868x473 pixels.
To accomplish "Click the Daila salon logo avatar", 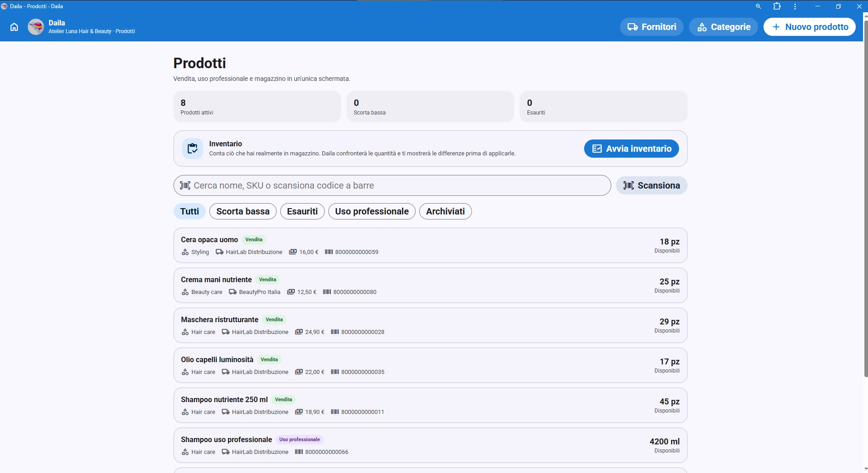I will click(36, 27).
